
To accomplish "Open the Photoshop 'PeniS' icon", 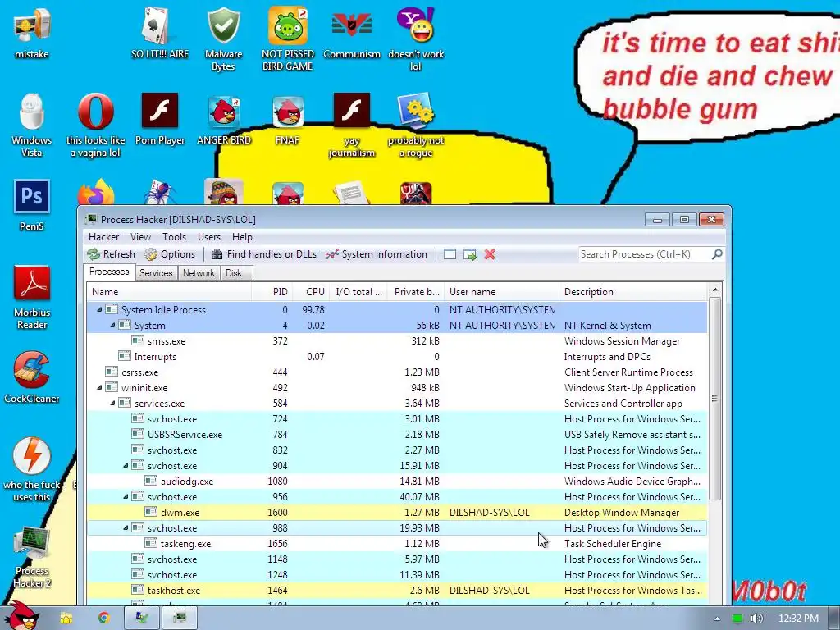I will (32, 204).
